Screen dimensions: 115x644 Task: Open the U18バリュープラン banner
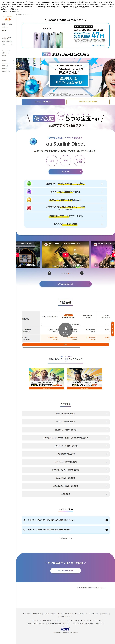tap(46, 379)
